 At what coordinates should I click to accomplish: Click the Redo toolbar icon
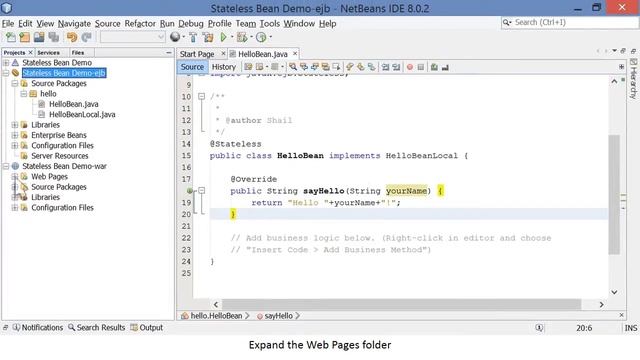click(86, 38)
